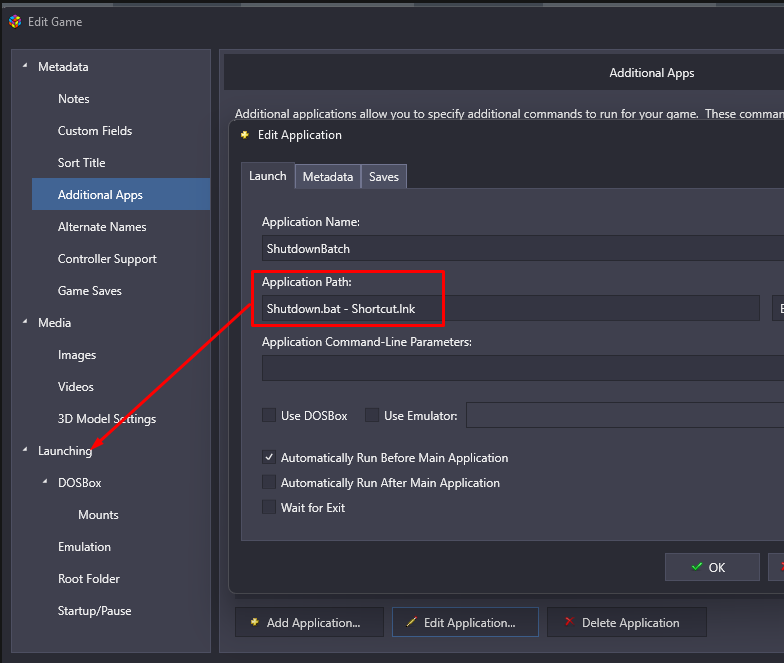This screenshot has width=784, height=663.
Task: Open the Saves tab
Action: pos(384,177)
